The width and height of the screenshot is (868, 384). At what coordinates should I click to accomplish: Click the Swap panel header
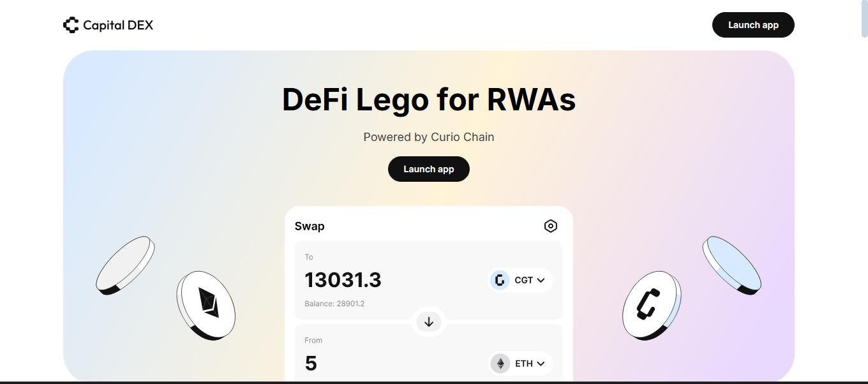point(310,226)
